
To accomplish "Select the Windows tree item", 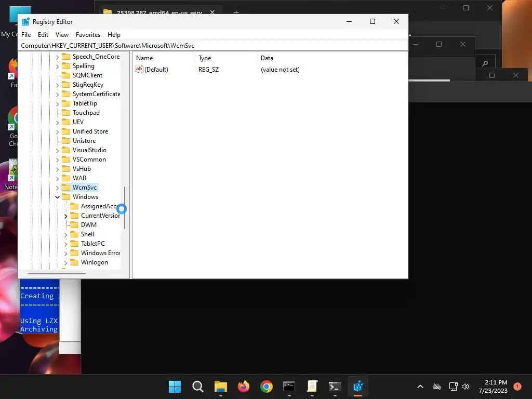I will 85,197.
